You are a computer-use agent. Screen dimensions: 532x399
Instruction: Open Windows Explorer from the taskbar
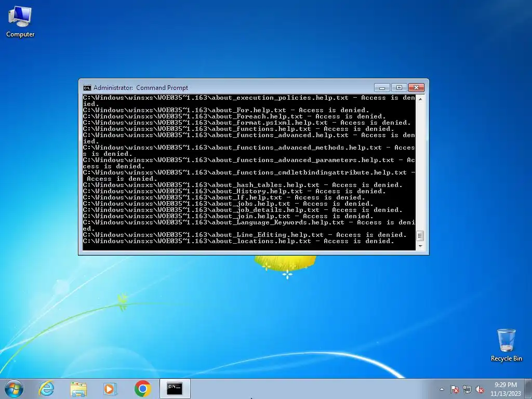coord(78,389)
